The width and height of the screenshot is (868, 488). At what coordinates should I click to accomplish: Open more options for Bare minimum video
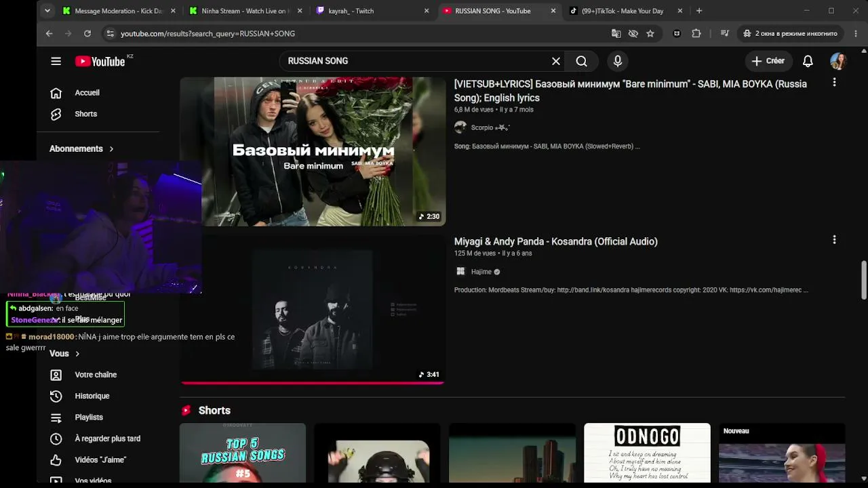834,82
